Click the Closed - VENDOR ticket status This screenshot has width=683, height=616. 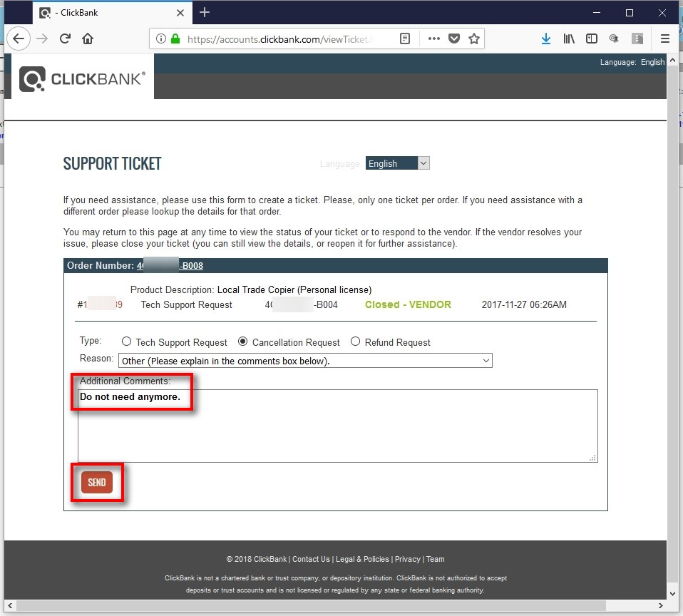click(408, 304)
